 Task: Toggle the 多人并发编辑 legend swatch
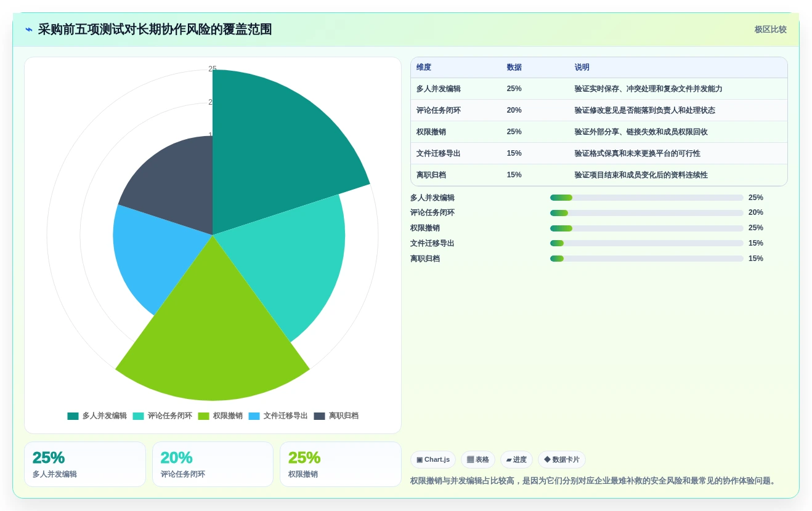point(73,416)
